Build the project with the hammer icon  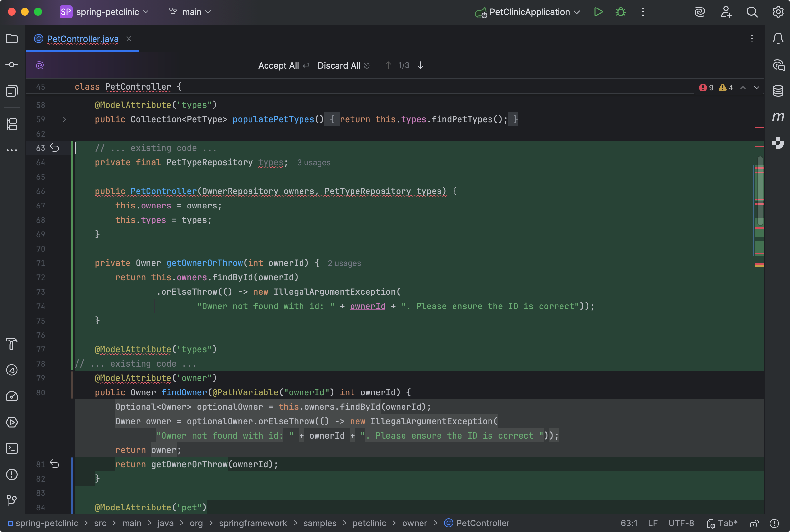click(12, 344)
